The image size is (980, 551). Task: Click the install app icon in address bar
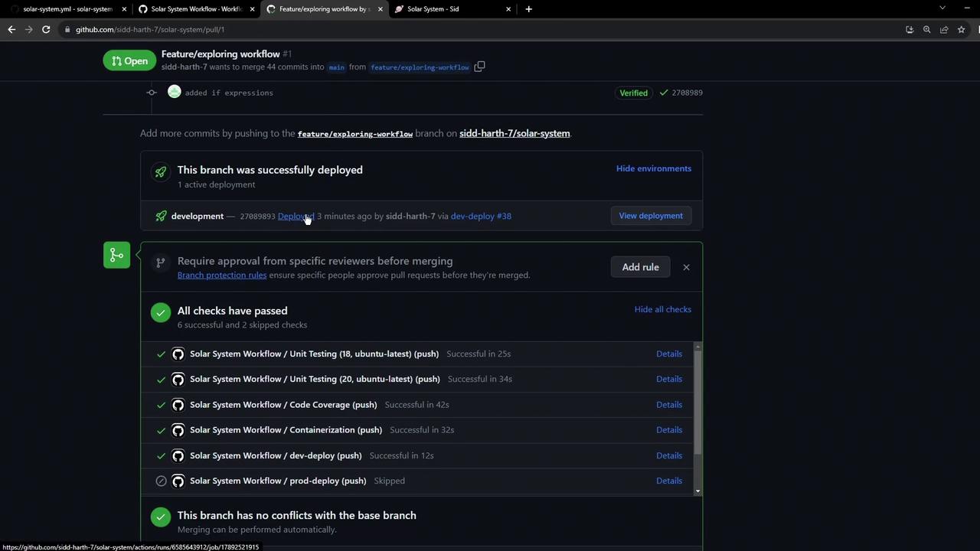[x=910, y=29]
